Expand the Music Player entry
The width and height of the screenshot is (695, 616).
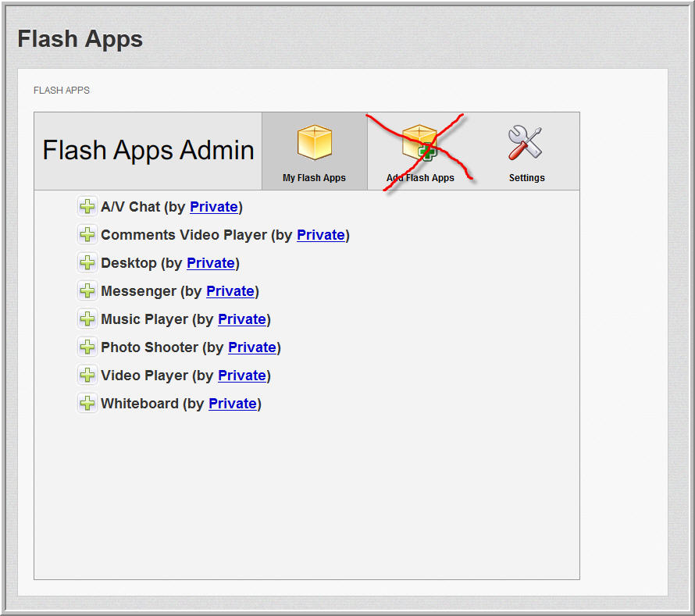point(87,319)
